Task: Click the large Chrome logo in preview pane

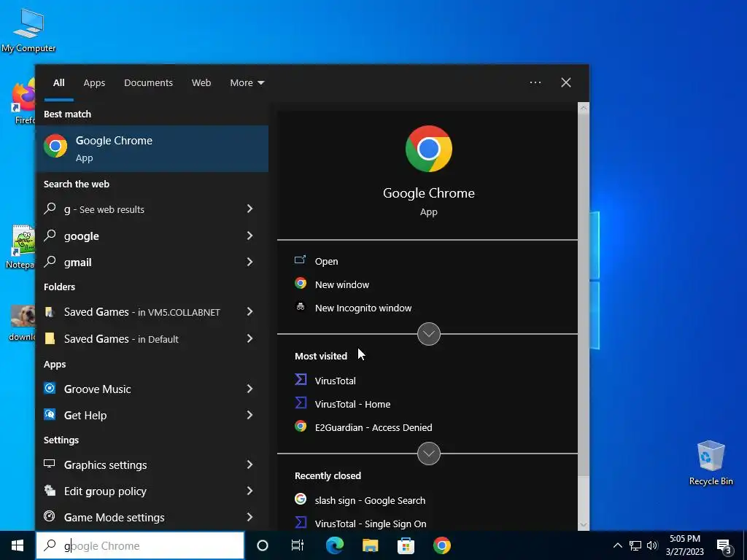Action: pos(429,149)
